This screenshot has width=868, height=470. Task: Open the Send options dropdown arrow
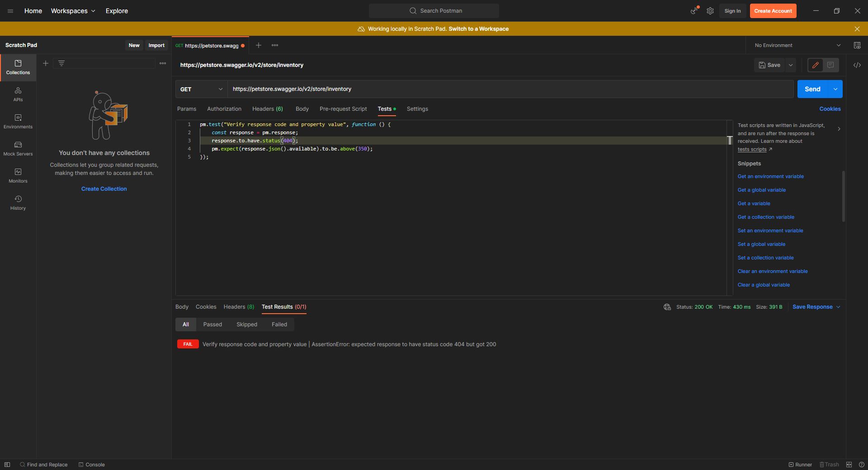click(835, 89)
